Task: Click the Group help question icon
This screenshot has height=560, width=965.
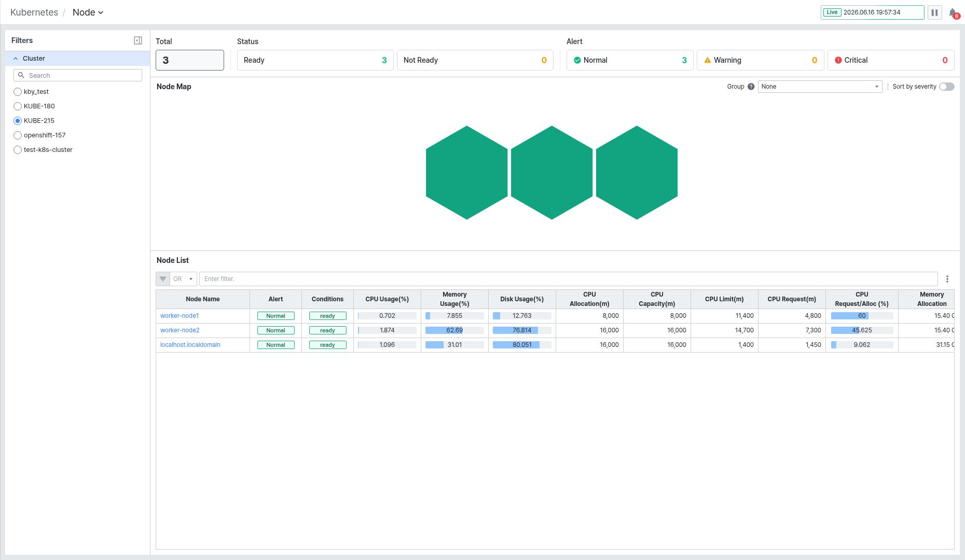Action: tap(751, 87)
